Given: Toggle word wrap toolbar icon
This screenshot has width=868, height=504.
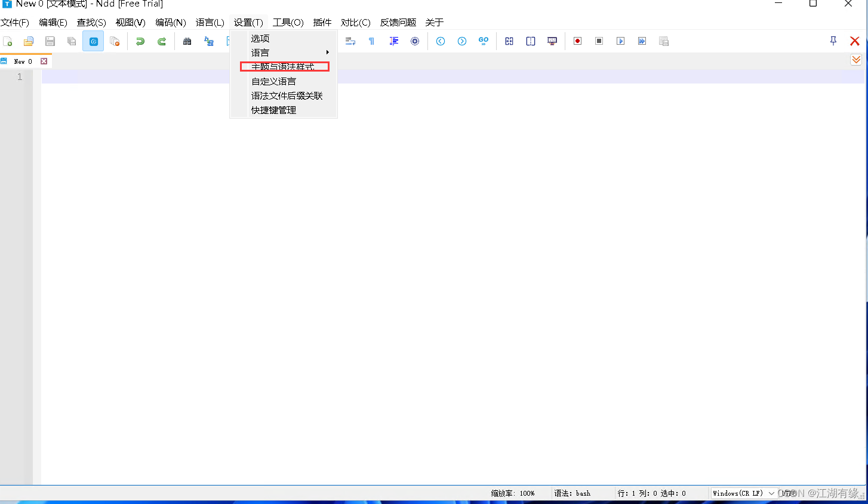Looking at the screenshot, I should (x=350, y=41).
